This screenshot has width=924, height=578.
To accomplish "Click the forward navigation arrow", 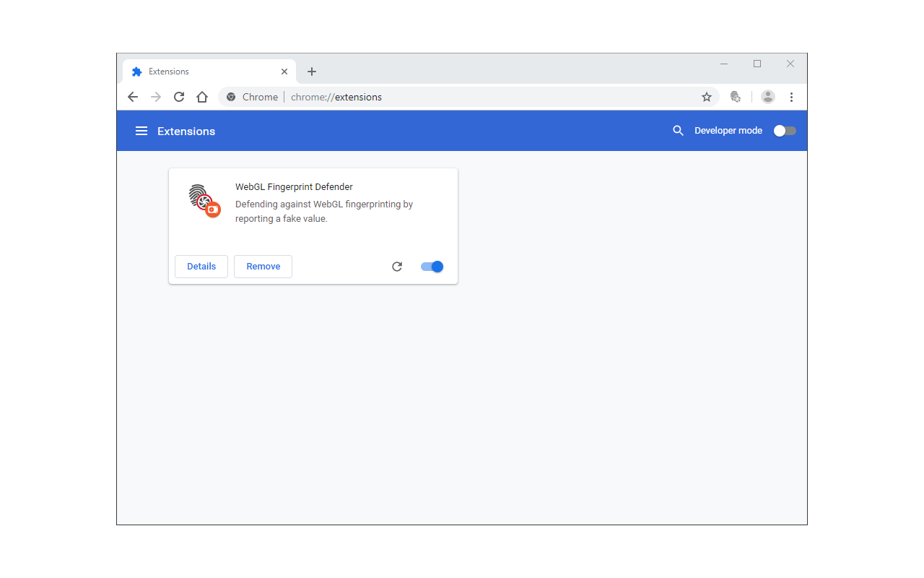I will [x=155, y=96].
